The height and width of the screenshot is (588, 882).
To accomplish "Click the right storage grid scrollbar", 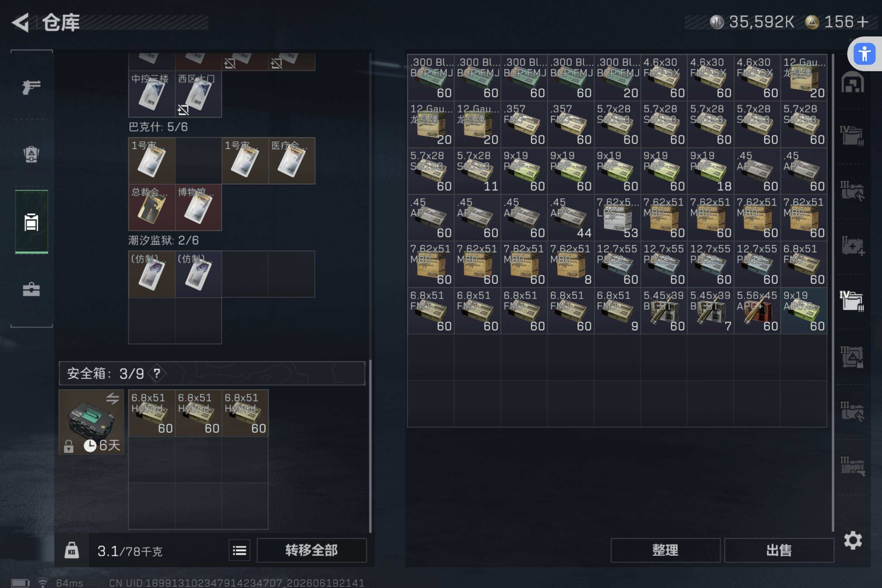I will [x=833, y=292].
